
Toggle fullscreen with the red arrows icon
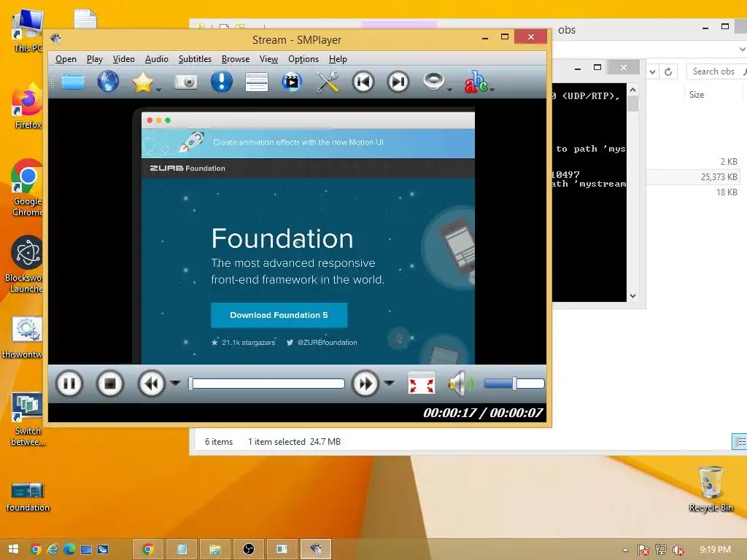422,384
